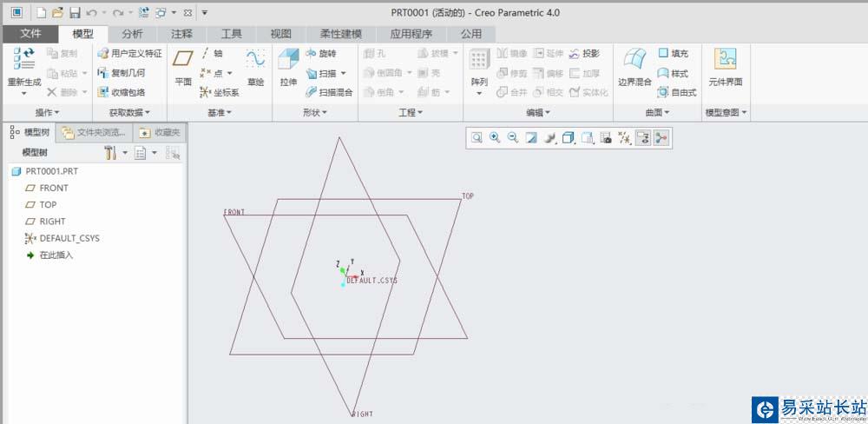Screen dimensions: 868x424
Task: Customize the Quick Access Toolbar arrow
Action: click(204, 12)
